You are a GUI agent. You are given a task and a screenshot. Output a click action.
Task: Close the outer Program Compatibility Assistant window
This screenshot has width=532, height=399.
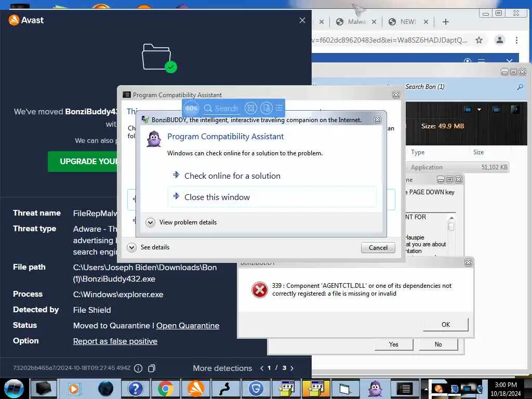click(x=395, y=95)
